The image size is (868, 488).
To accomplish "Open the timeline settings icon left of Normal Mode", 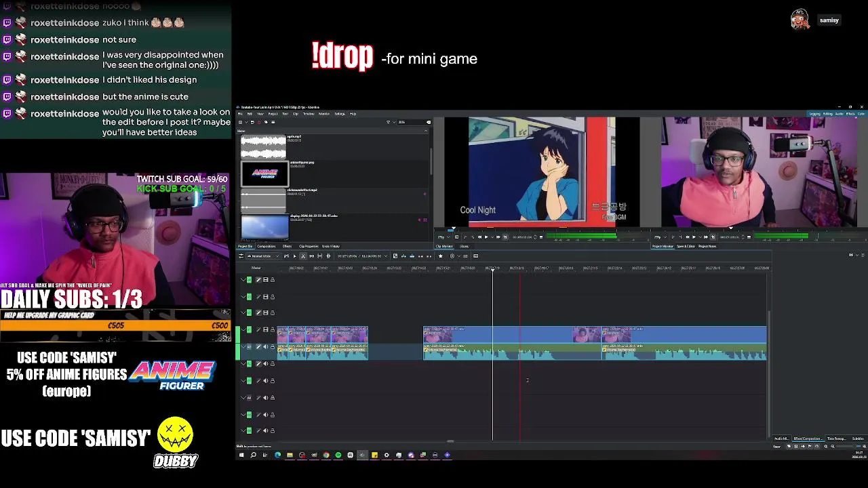I will tap(241, 256).
